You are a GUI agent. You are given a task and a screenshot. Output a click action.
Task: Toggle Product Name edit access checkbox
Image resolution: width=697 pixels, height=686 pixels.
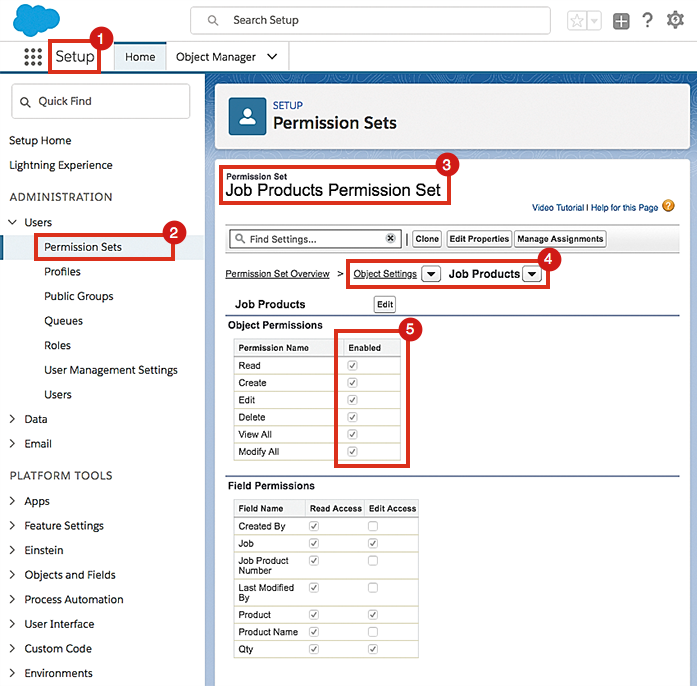click(x=373, y=632)
